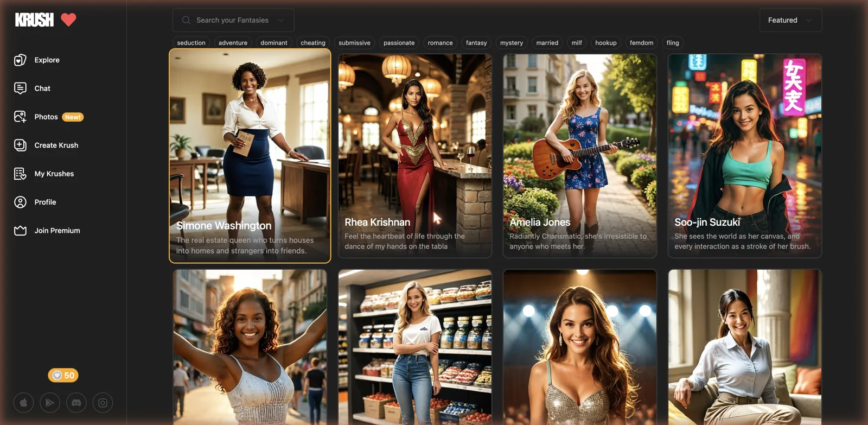Image resolution: width=868 pixels, height=425 pixels.
Task: Click the Apple App Store icon
Action: [23, 403]
